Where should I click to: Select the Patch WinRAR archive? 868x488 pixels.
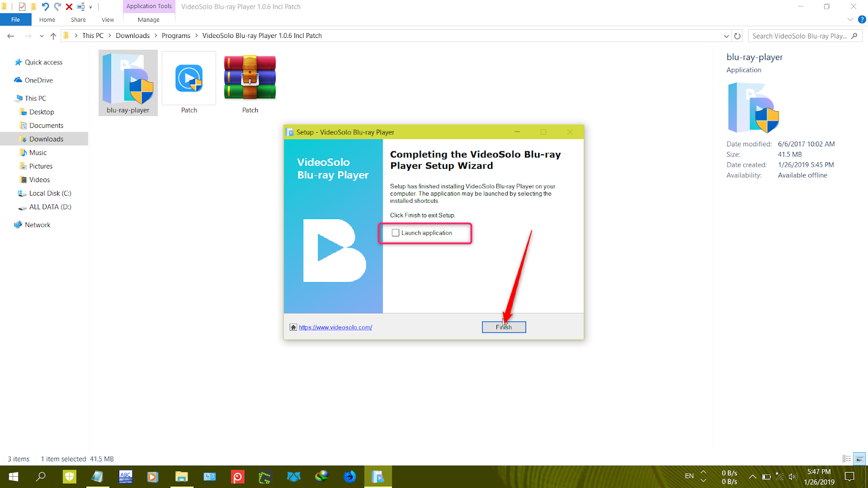250,83
